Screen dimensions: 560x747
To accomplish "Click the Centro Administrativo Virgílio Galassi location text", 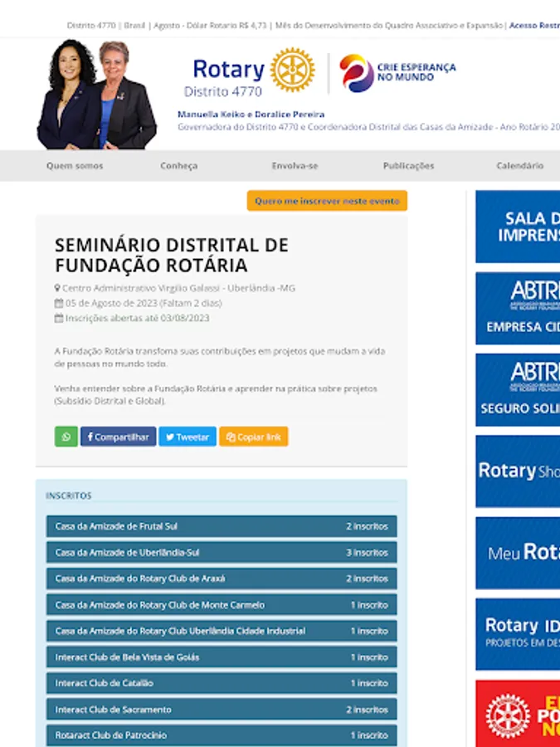I will (x=178, y=288).
